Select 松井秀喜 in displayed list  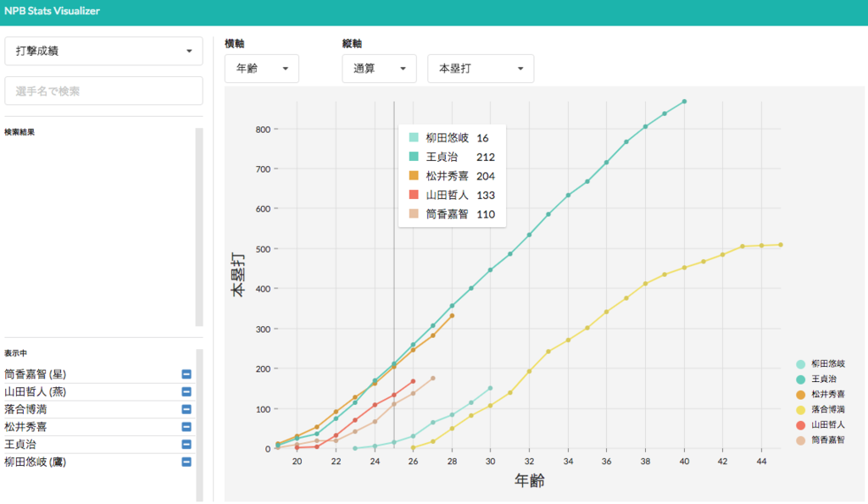pos(26,427)
